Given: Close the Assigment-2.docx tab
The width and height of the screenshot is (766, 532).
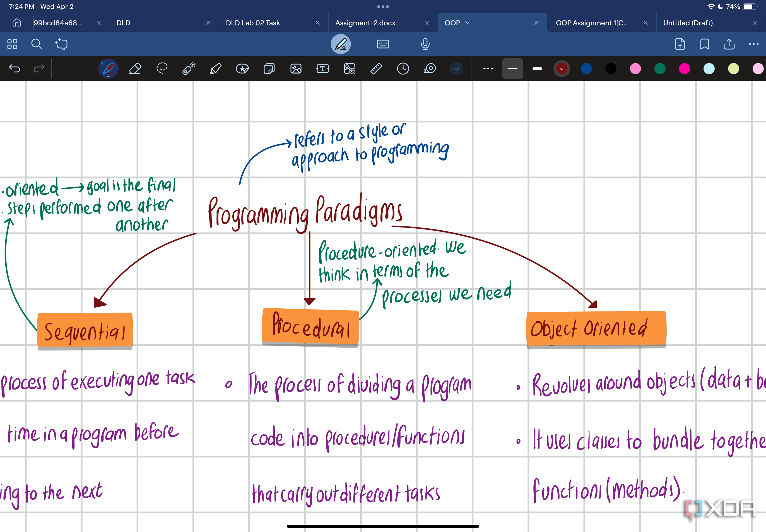Looking at the screenshot, I should pyautogui.click(x=427, y=23).
